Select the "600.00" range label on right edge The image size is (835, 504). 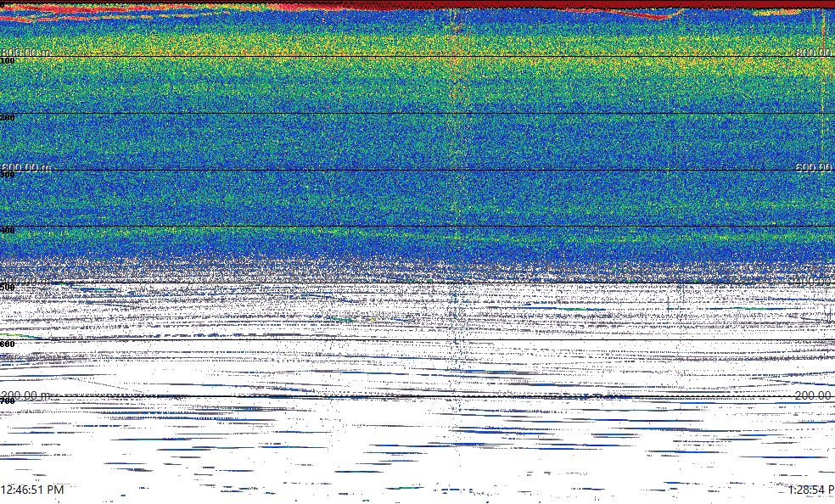point(815,167)
